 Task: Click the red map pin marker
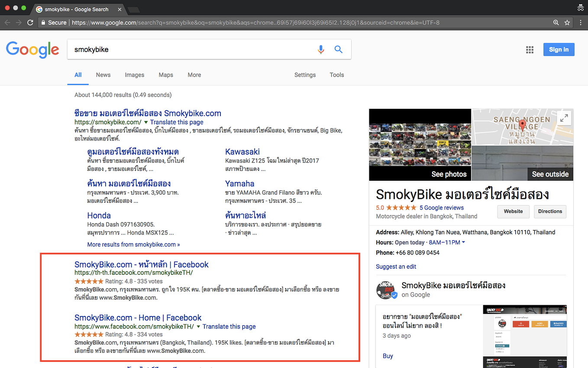click(x=523, y=126)
